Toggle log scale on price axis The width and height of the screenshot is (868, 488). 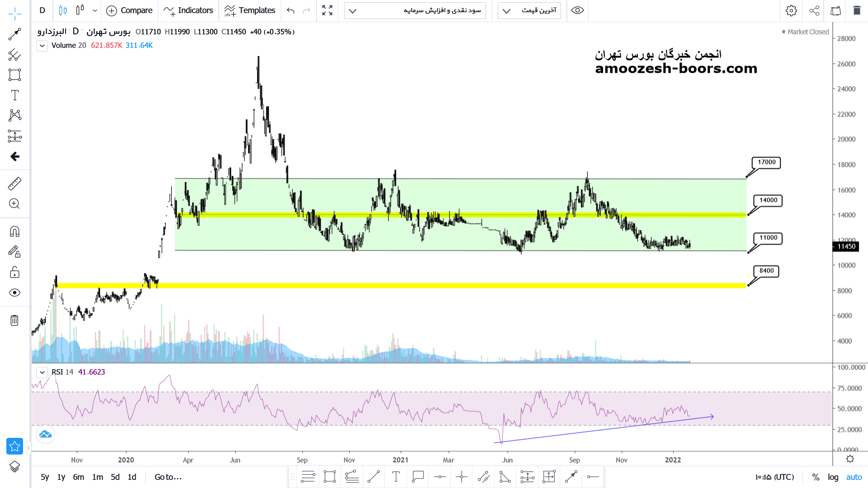click(833, 477)
